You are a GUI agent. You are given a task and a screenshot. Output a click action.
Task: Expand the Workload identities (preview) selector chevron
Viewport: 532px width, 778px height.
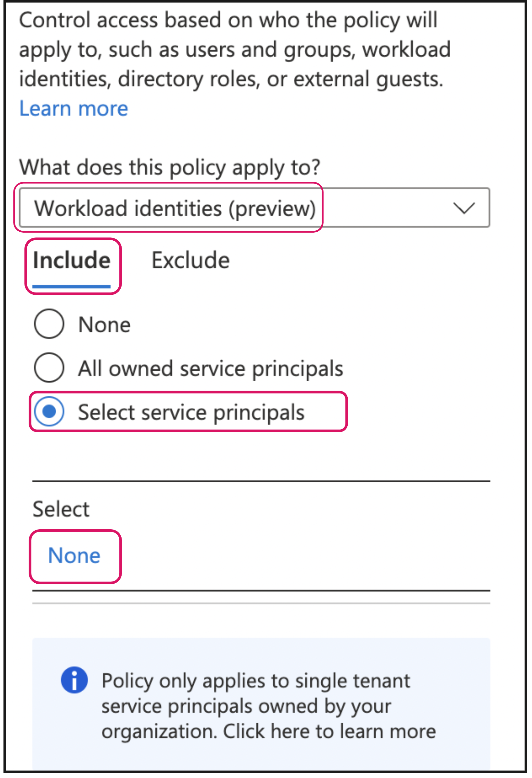coord(465,208)
